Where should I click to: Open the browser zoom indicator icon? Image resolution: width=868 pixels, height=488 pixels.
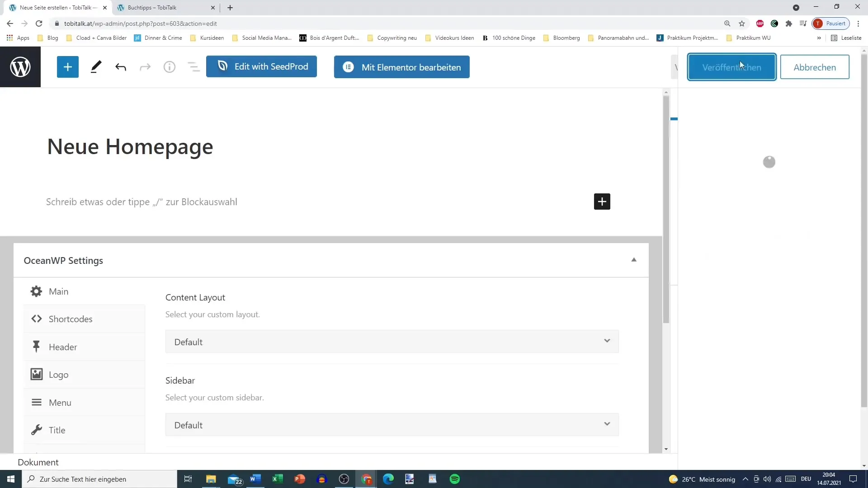[x=727, y=23]
